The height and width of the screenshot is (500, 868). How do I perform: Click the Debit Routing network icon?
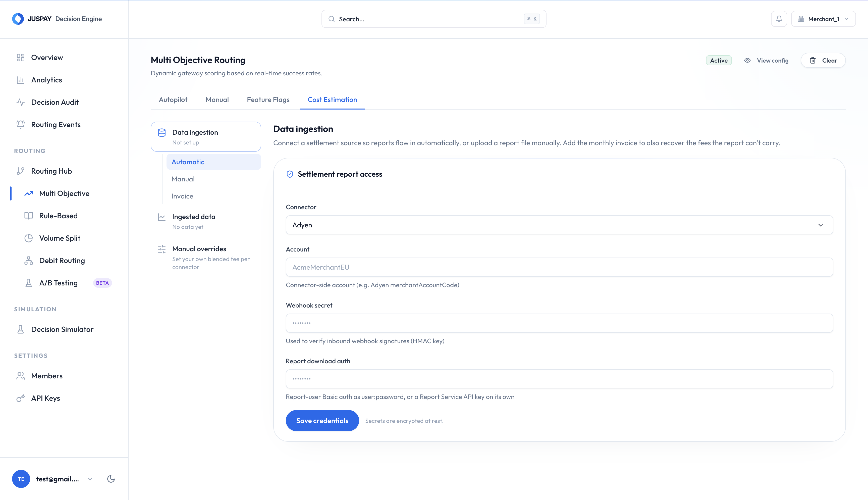click(28, 260)
